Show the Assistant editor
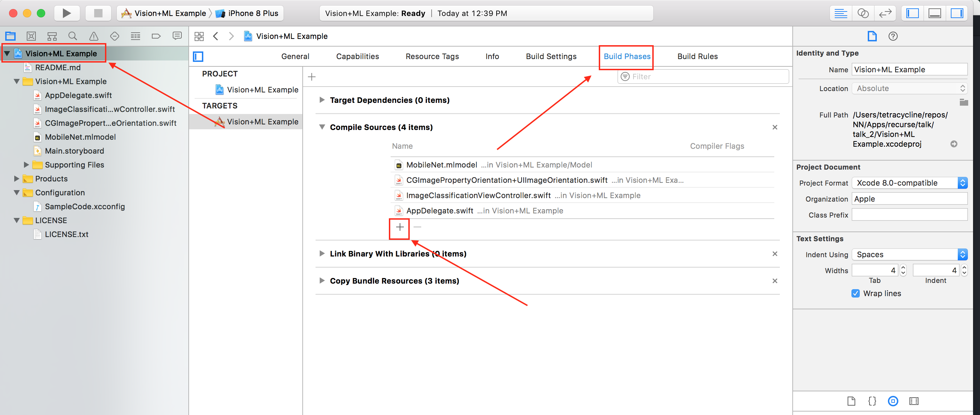The image size is (980, 415). coord(863,13)
